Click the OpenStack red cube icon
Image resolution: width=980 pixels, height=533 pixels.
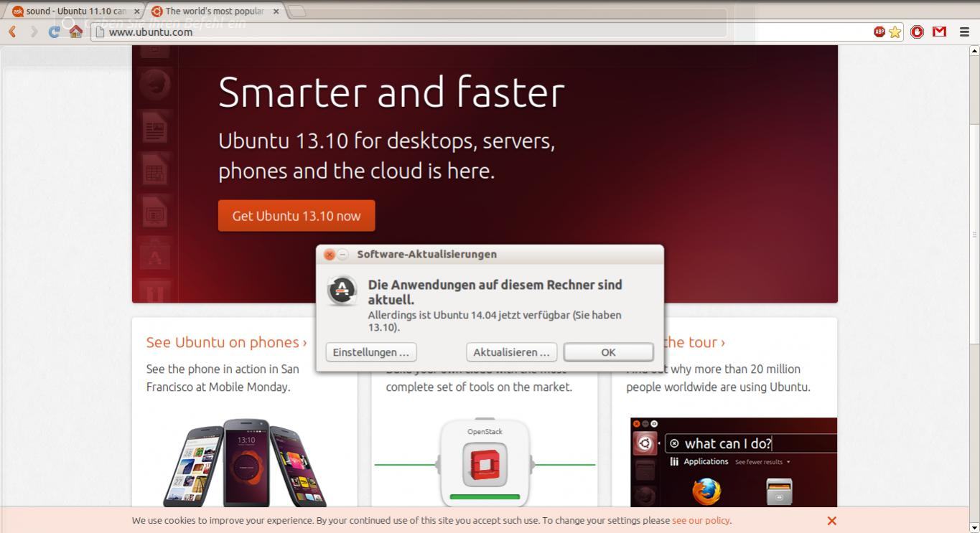pyautogui.click(x=485, y=465)
